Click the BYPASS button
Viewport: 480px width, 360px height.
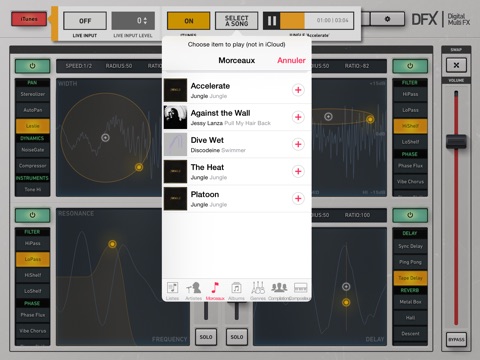pyautogui.click(x=456, y=339)
